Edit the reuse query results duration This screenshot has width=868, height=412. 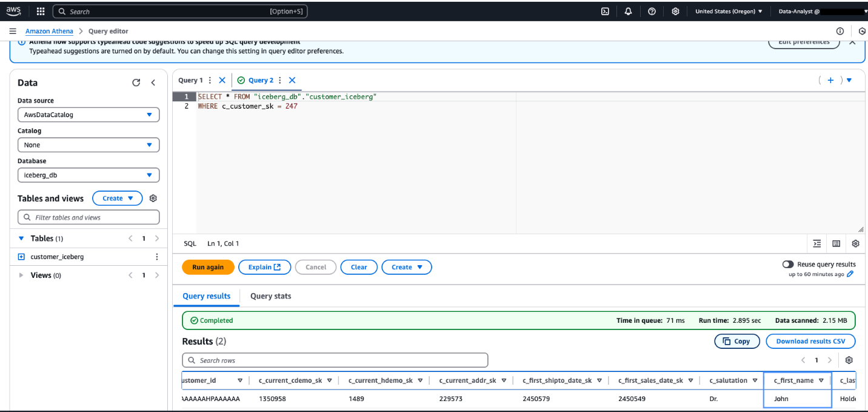850,274
